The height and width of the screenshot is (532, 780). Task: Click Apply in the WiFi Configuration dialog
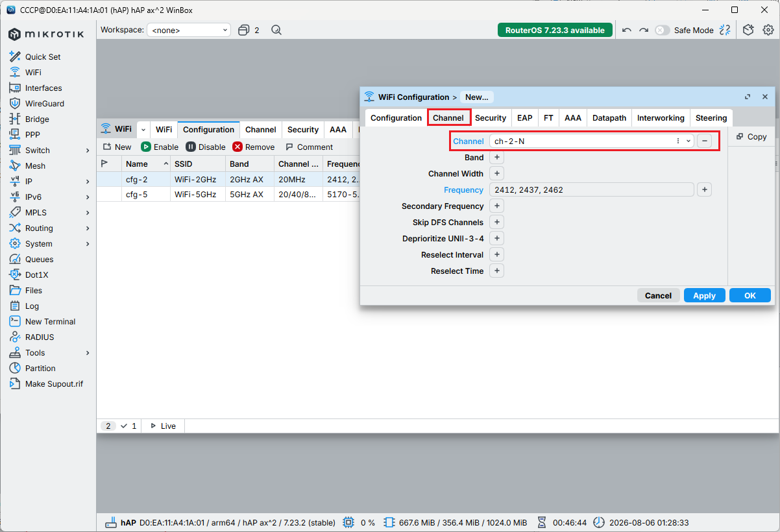point(704,295)
